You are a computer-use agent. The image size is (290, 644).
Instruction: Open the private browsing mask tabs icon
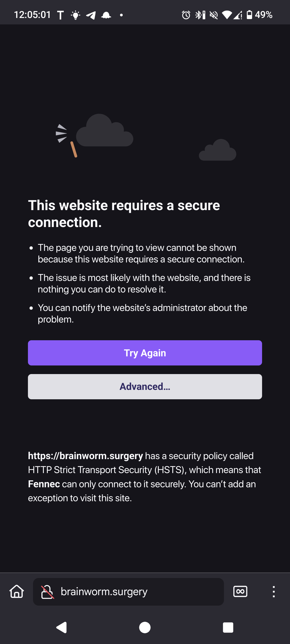click(x=240, y=592)
